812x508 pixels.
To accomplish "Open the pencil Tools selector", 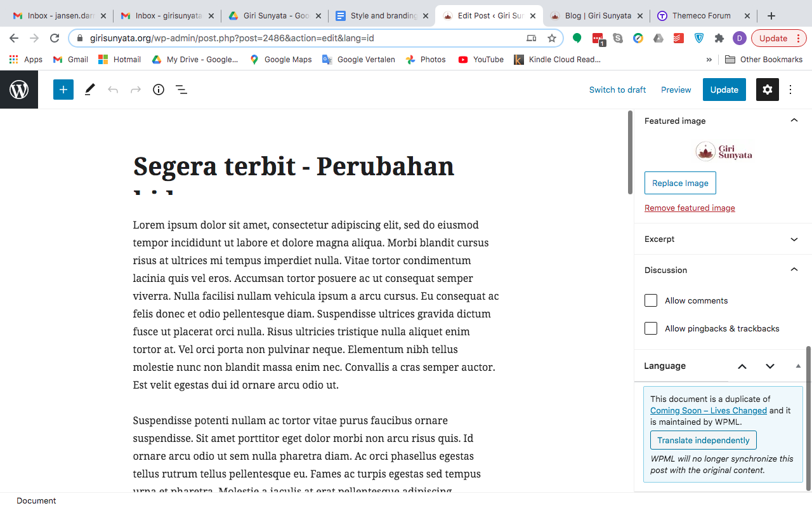I will click(89, 90).
